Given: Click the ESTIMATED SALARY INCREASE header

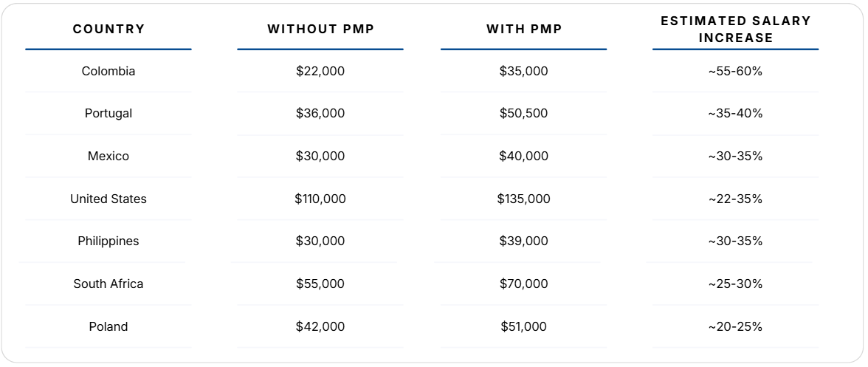Looking at the screenshot, I should pos(735,29).
